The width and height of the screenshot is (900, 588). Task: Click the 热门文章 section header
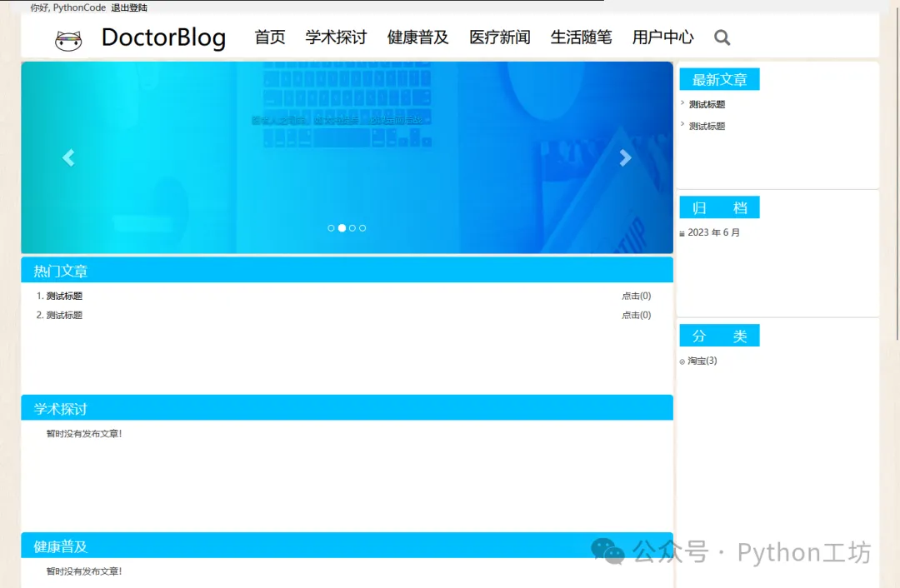[x=347, y=270]
